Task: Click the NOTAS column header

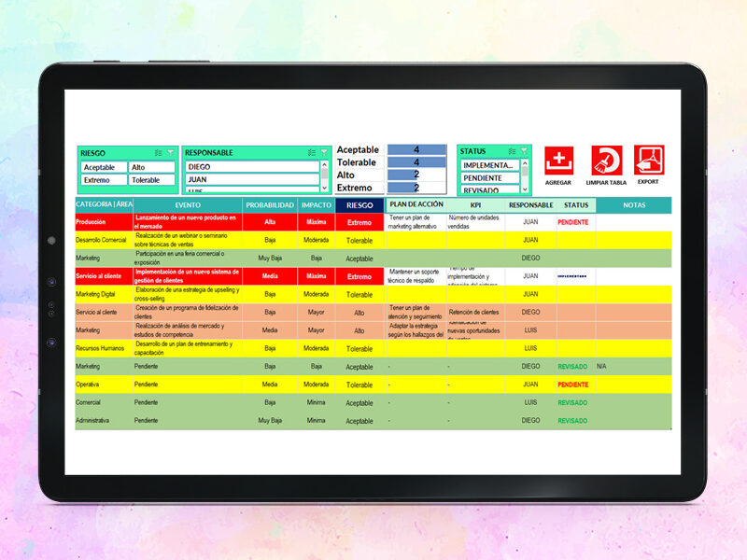Action: point(634,204)
